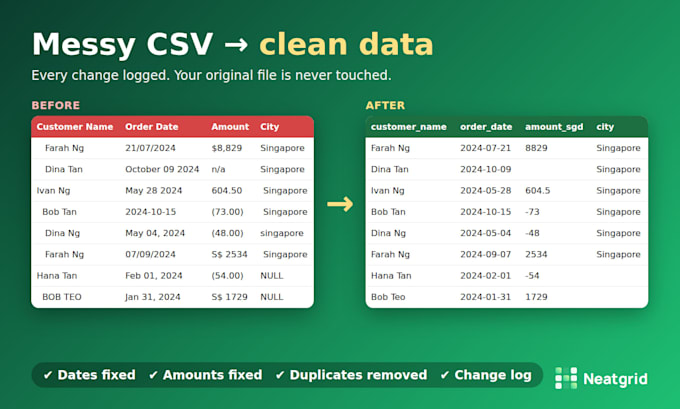
Task: Click the 'Customer Name' column header
Action: point(75,127)
